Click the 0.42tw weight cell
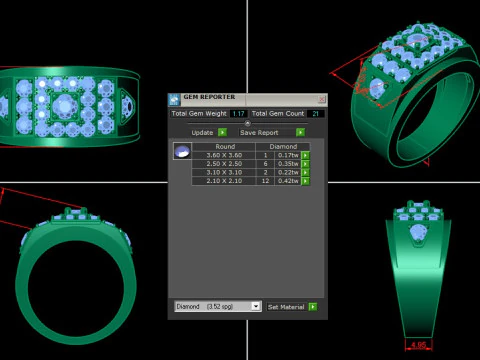 [288, 181]
